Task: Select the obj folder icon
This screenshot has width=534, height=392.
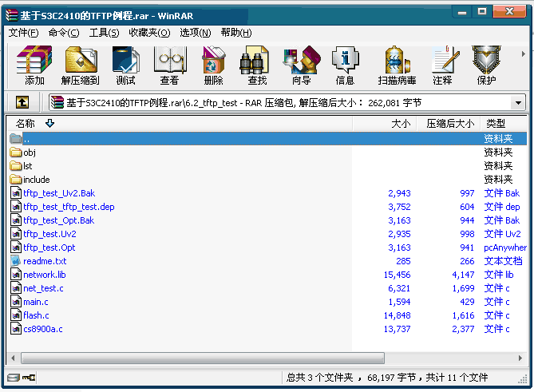Action: pos(16,152)
